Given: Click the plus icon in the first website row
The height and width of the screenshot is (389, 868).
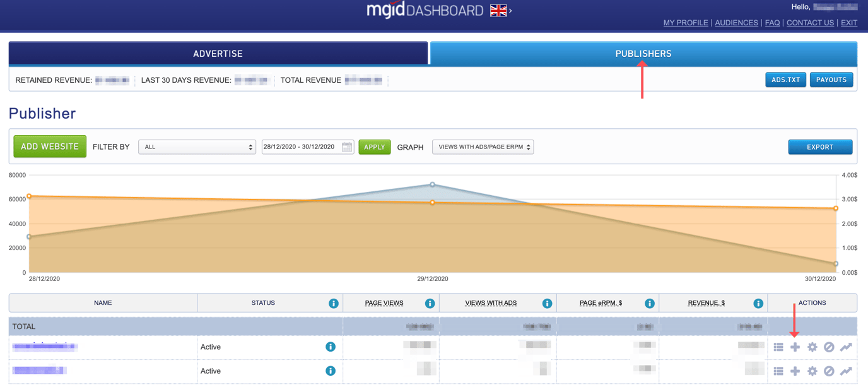Looking at the screenshot, I should coord(795,347).
